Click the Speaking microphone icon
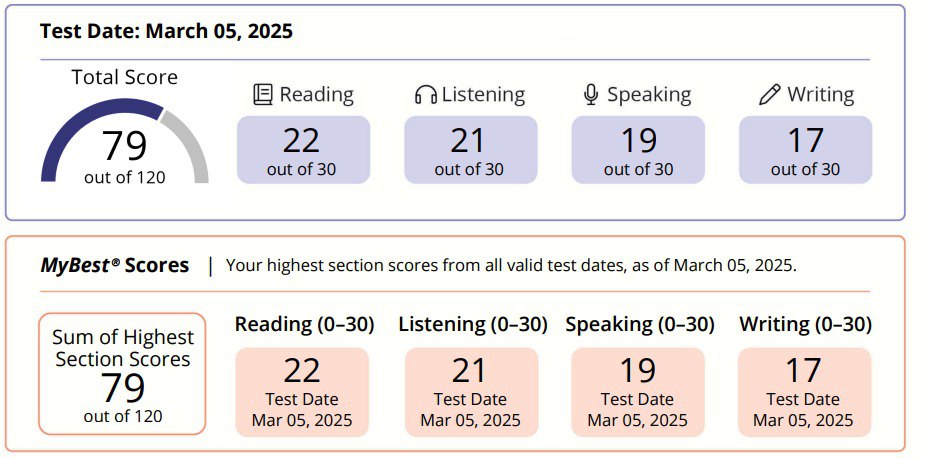 591,95
